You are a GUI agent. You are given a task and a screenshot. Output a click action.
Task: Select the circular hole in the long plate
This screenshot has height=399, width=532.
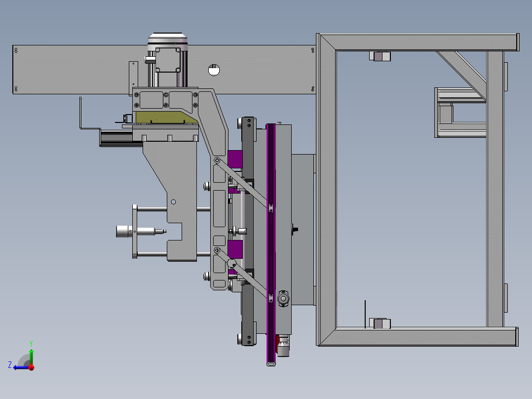point(214,70)
